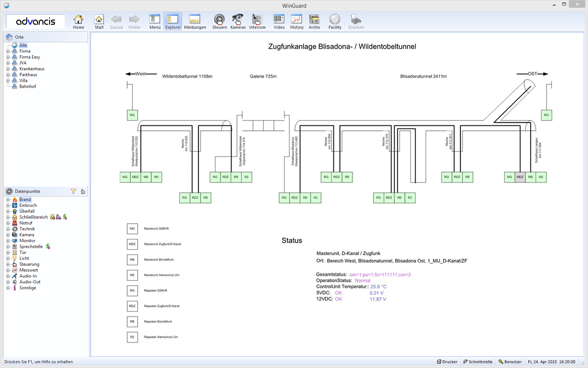Image resolution: width=588 pixels, height=368 pixels.
Task: Click the Gesamtstatus value om=1;ps=1
Action: click(x=380, y=275)
